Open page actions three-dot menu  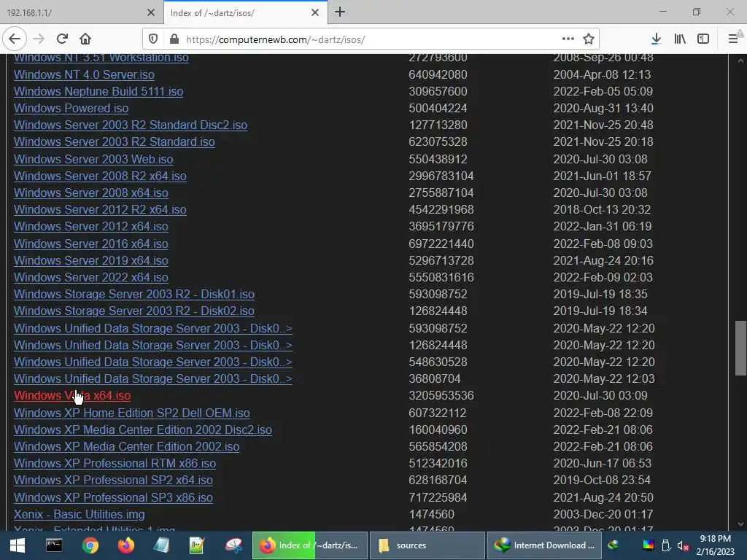(568, 39)
